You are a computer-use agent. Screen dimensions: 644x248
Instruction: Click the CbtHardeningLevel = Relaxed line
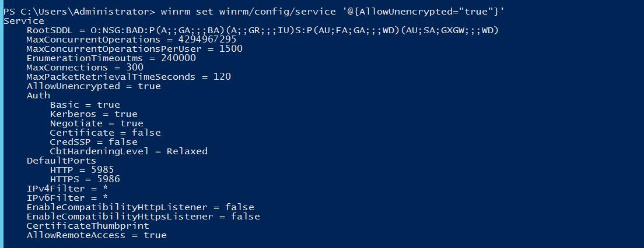[128, 151]
